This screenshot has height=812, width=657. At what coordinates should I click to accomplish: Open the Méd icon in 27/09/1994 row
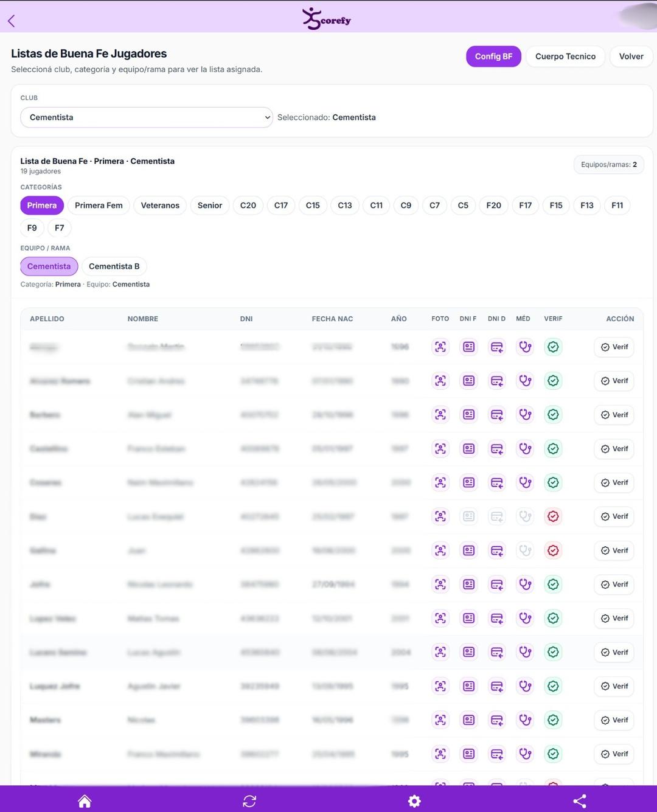tap(525, 585)
